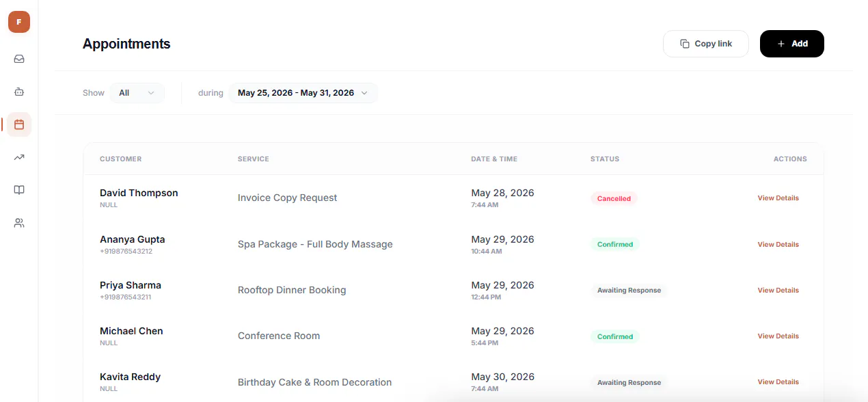Viewport: 868px width, 402px height.
Task: Click Priya Sharma's Awaiting Response badge
Action: point(629,291)
